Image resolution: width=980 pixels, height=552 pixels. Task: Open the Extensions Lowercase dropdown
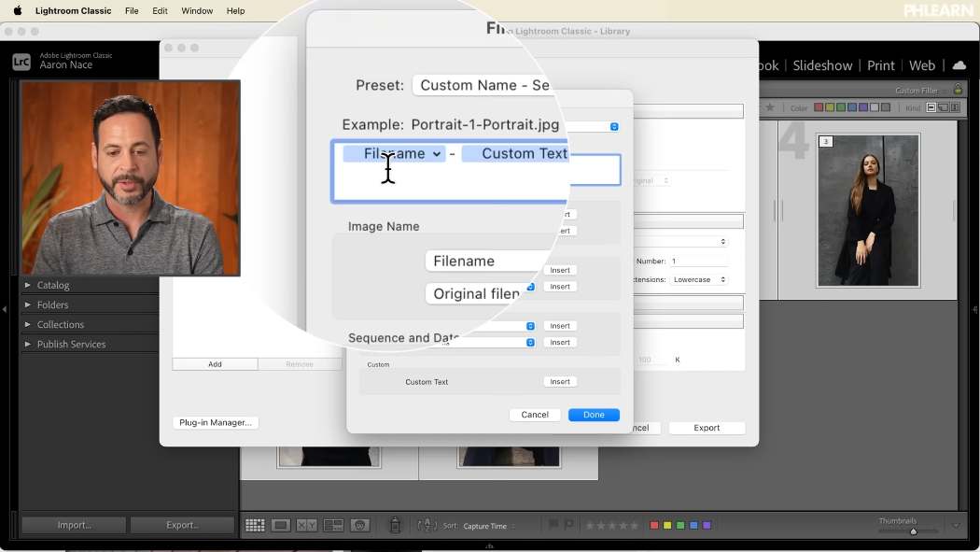tap(699, 279)
